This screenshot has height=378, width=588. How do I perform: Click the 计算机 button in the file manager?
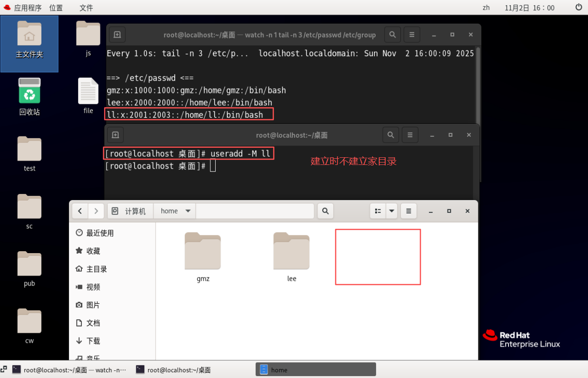click(x=130, y=211)
